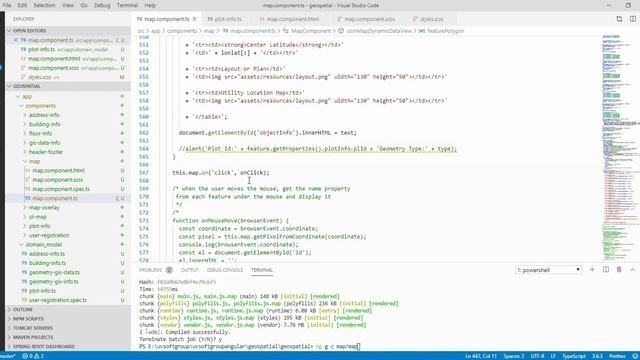Viewport: 640px width, 360px height.
Task: Open map.component.spec.ts from the file tree
Action: pos(61,189)
